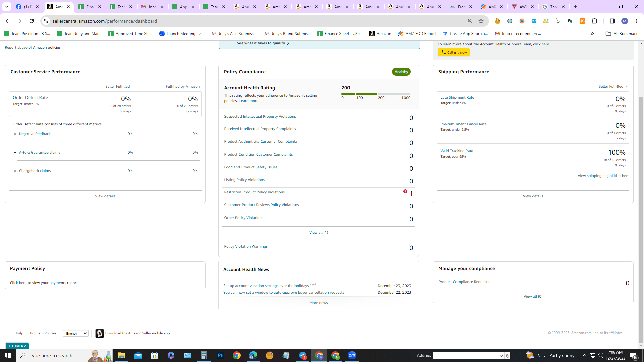This screenshot has width=644, height=362.
Task: Open the volume control in system tray
Action: pyautogui.click(x=600, y=355)
